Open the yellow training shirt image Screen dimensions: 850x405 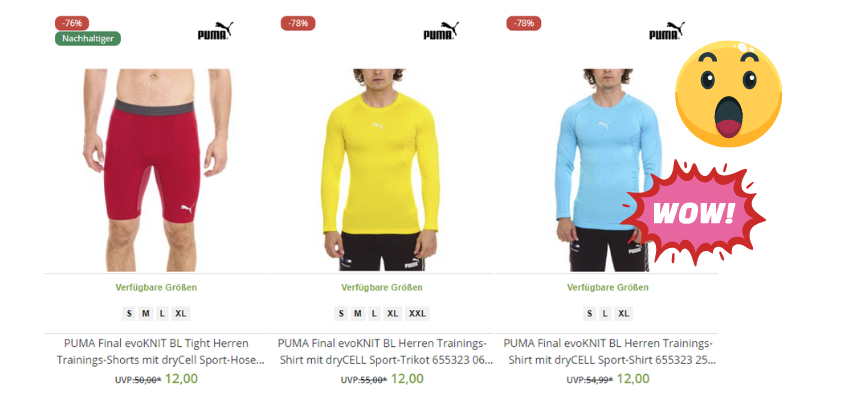[381, 170]
